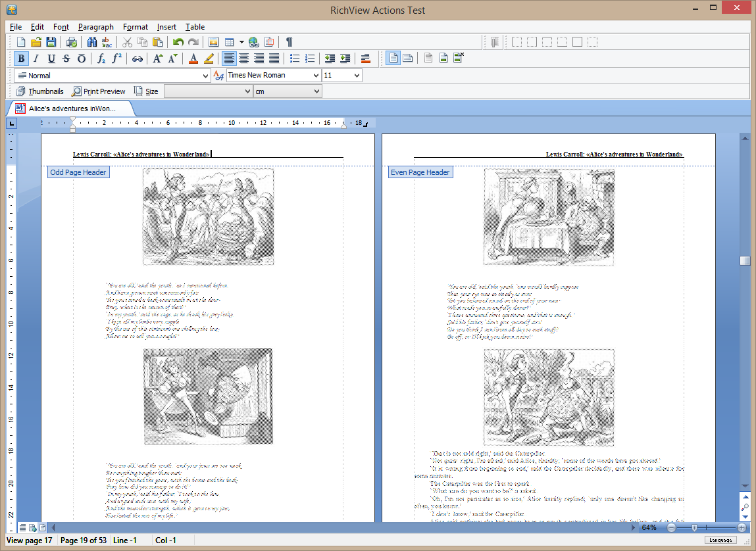Shrink font size icon
Image resolution: width=756 pixels, height=551 pixels.
(172, 59)
